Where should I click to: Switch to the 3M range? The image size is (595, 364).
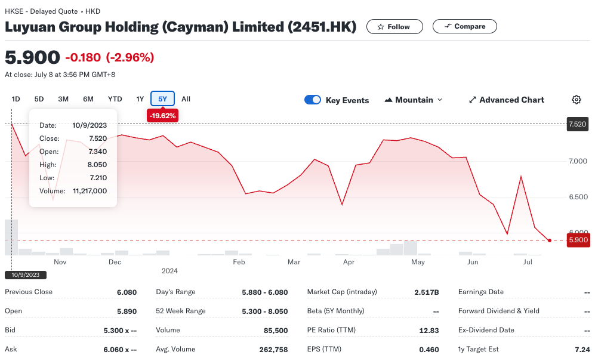[x=63, y=99]
